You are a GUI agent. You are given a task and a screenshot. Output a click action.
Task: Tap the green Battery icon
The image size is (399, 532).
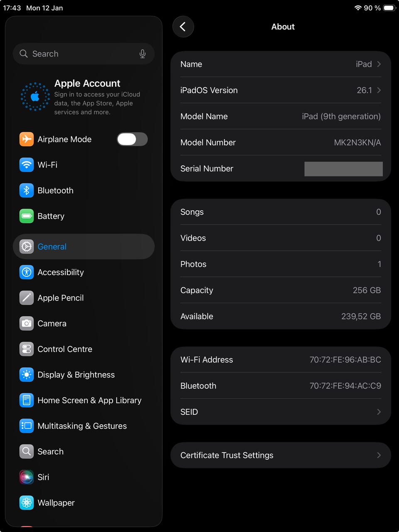click(x=27, y=216)
